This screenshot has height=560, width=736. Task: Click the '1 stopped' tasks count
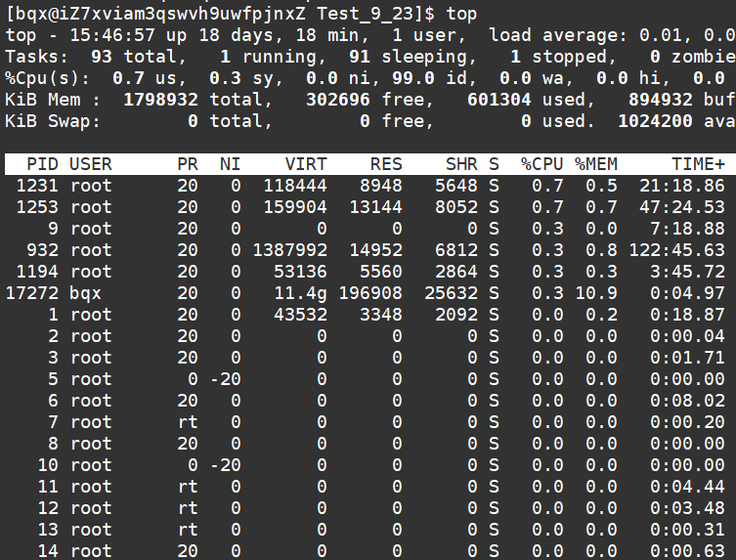558,57
